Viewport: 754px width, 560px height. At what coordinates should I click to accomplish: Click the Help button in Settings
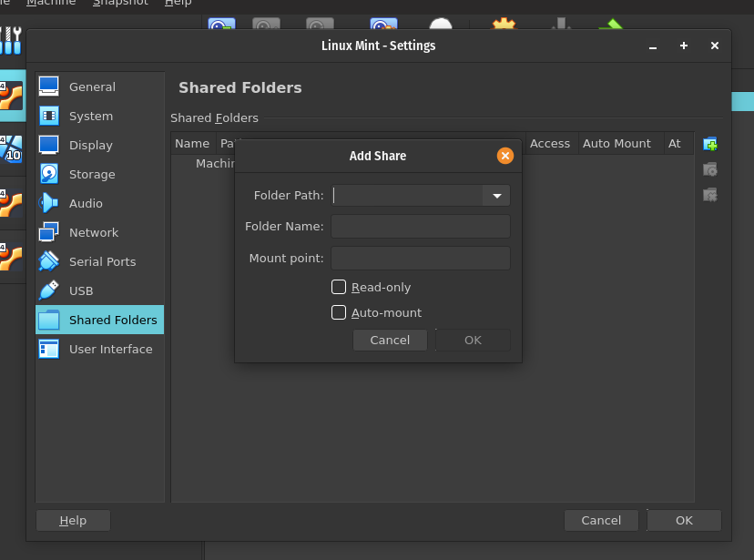pyautogui.click(x=73, y=521)
